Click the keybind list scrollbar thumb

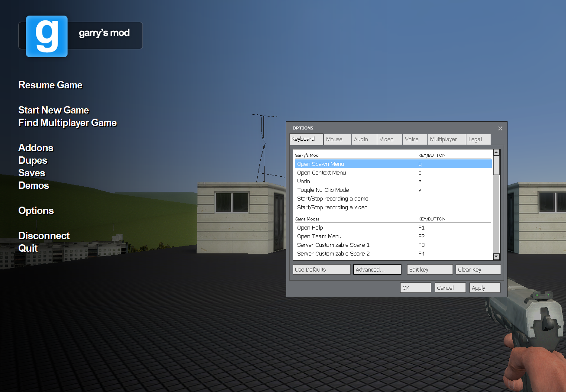(497, 165)
